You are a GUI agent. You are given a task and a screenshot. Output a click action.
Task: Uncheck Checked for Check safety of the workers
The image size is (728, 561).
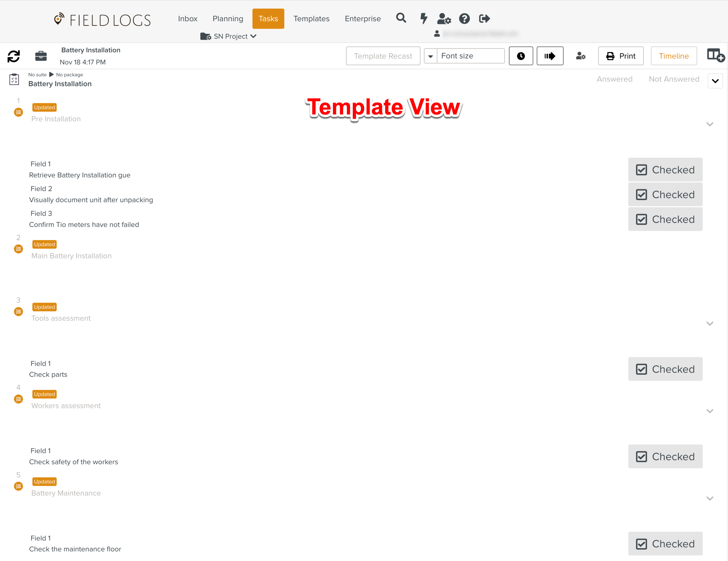tap(665, 457)
